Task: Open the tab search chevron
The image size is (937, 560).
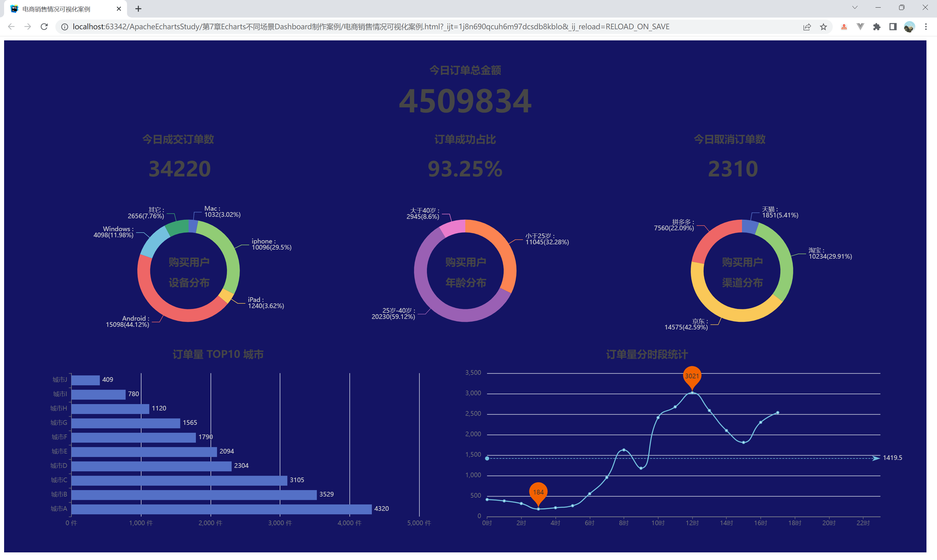Action: (x=855, y=8)
